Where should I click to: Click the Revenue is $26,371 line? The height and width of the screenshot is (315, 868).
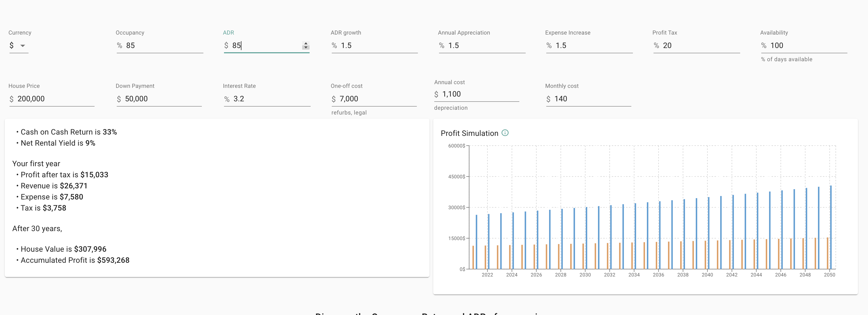coord(54,186)
